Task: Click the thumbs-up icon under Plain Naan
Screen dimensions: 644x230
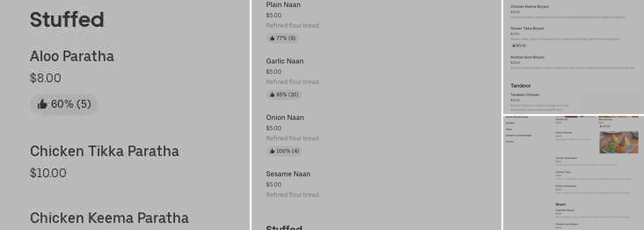Action: [272, 39]
